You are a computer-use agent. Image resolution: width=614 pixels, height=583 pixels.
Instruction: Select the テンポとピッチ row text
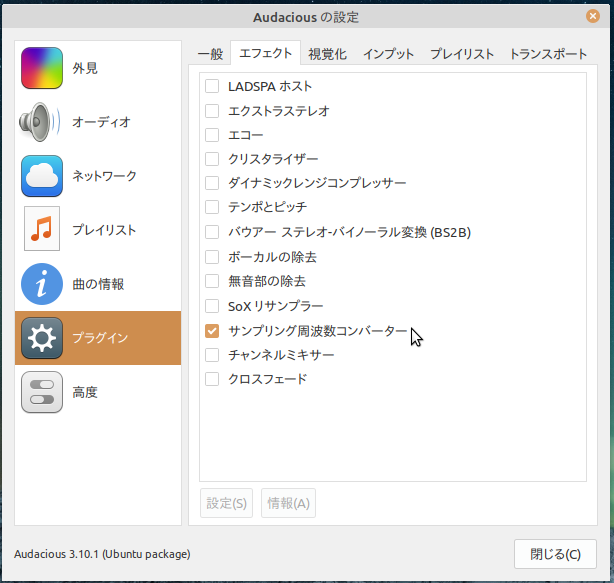click(x=267, y=207)
